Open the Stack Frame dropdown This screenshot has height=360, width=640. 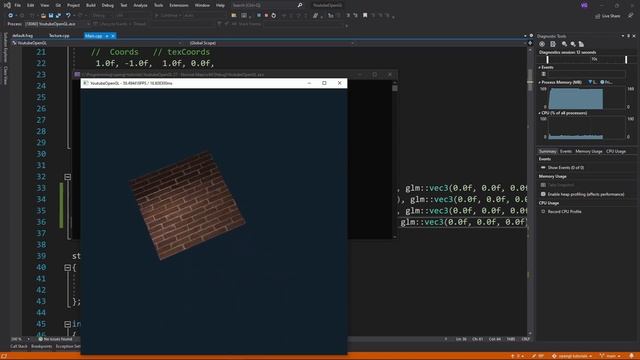tap(304, 24)
